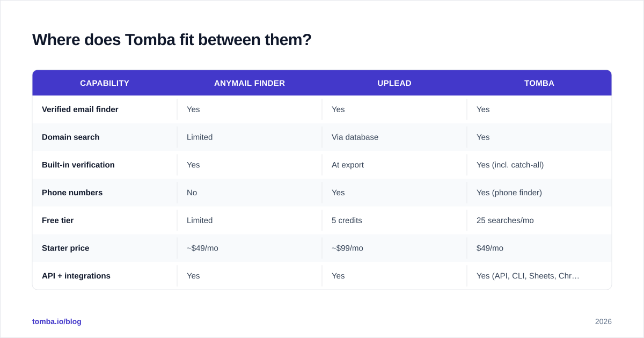Select the API + integrations row label
644x338 pixels.
76,276
